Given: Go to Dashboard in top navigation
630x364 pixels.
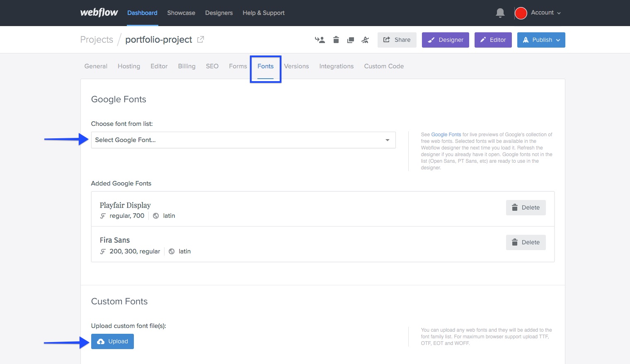Looking at the screenshot, I should click(x=142, y=13).
